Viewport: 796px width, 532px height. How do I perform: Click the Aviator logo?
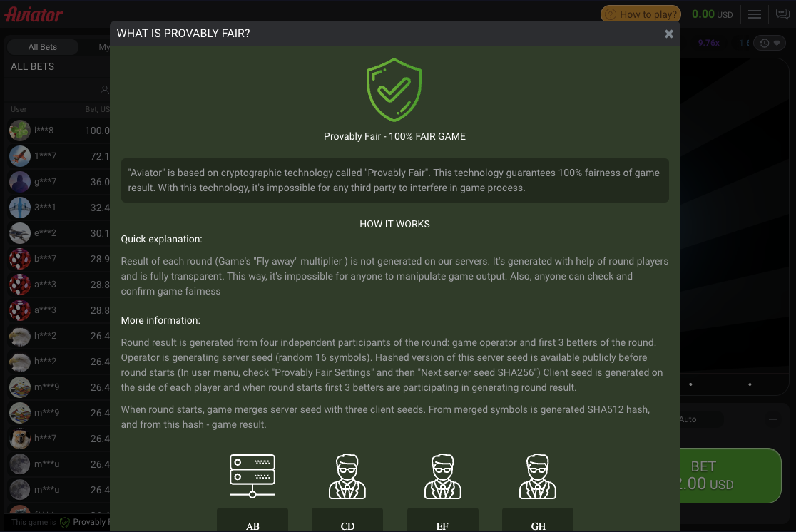click(x=34, y=14)
